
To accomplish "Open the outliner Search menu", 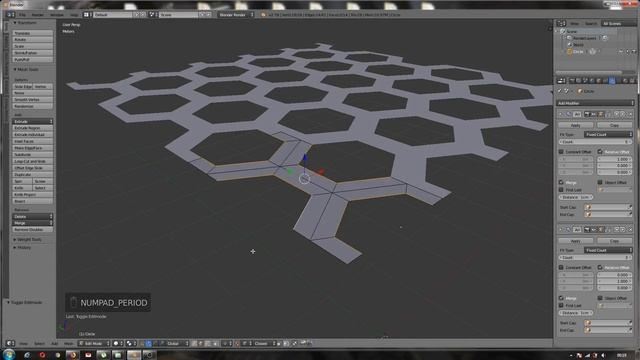I will tap(591, 24).
